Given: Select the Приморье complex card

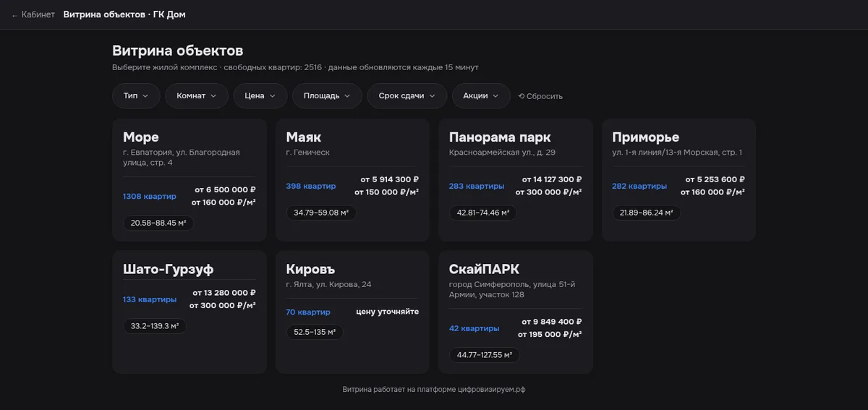Looking at the screenshot, I should (x=678, y=180).
